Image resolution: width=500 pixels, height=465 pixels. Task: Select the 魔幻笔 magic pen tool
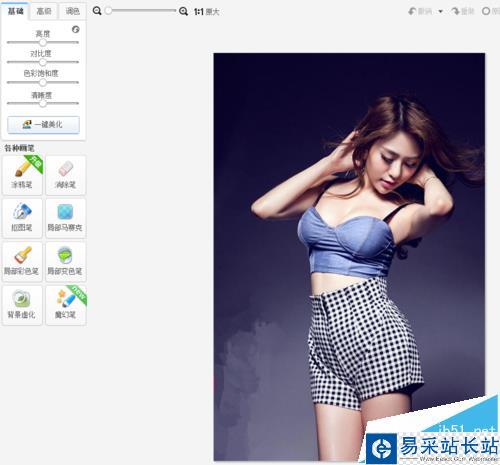click(66, 305)
